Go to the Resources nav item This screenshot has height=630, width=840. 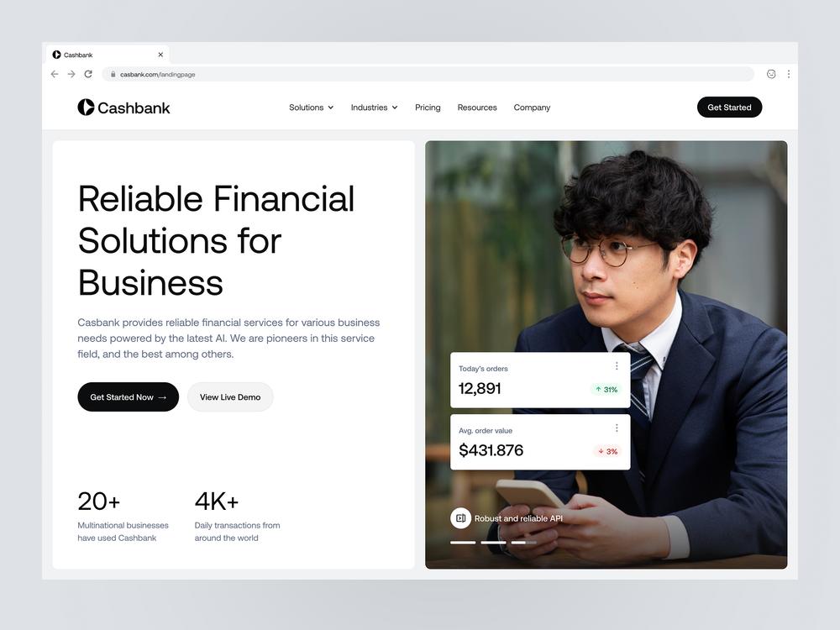(477, 108)
